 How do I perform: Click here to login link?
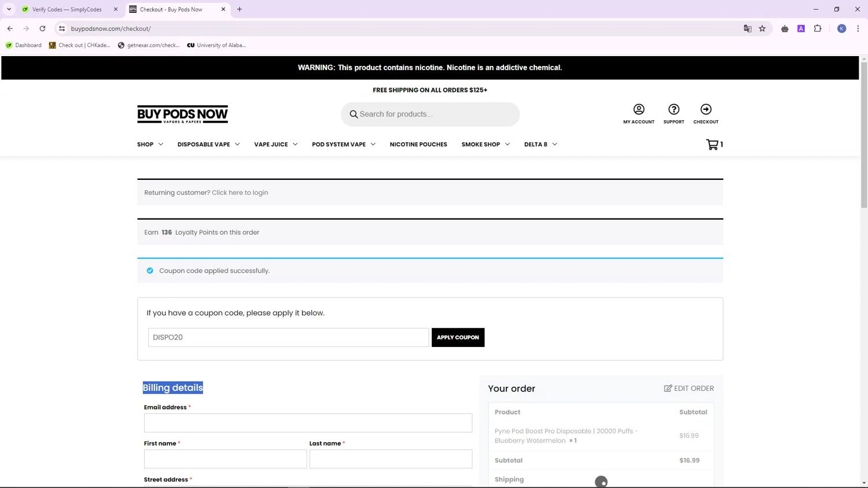point(240,193)
